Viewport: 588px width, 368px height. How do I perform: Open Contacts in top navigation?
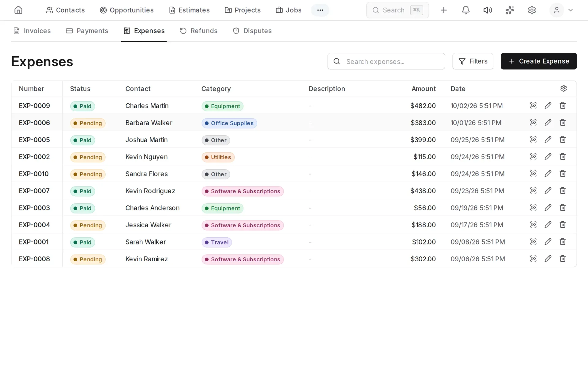point(65,10)
